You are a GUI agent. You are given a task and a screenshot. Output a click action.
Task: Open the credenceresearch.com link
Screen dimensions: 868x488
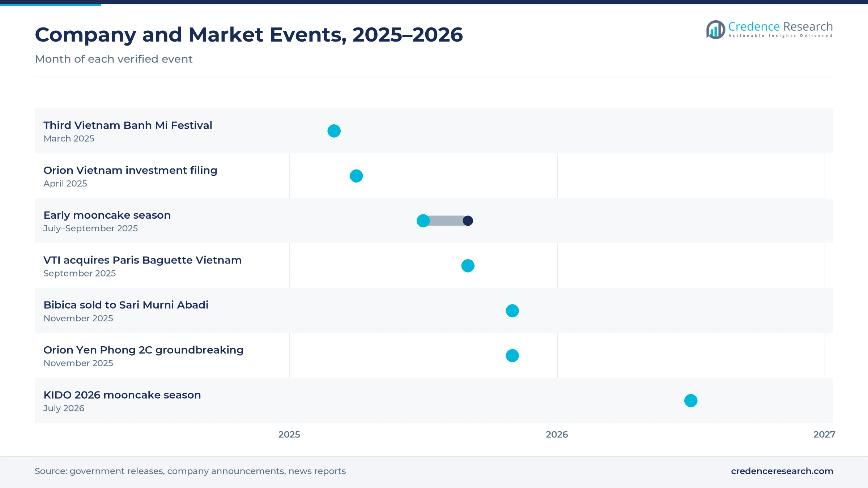782,471
